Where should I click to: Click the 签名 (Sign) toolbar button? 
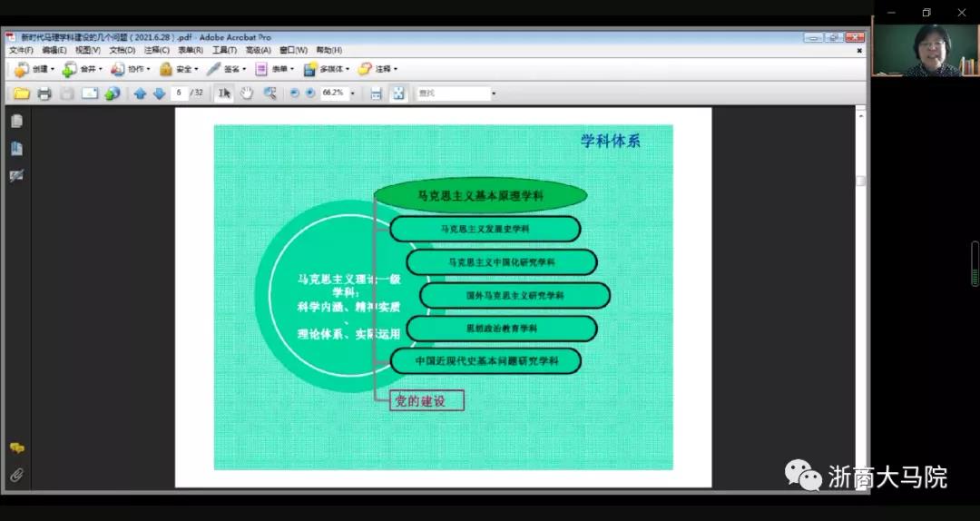point(225,69)
